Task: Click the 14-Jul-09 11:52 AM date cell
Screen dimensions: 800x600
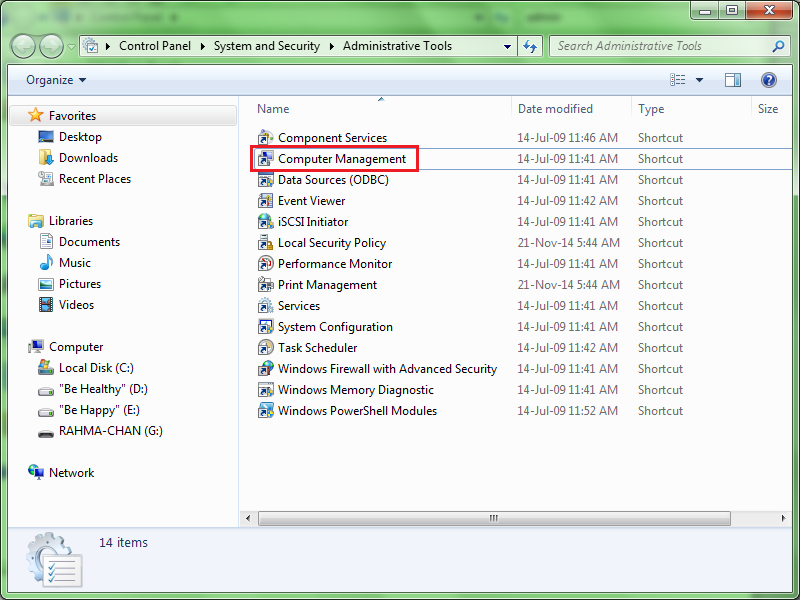Action: click(x=567, y=410)
